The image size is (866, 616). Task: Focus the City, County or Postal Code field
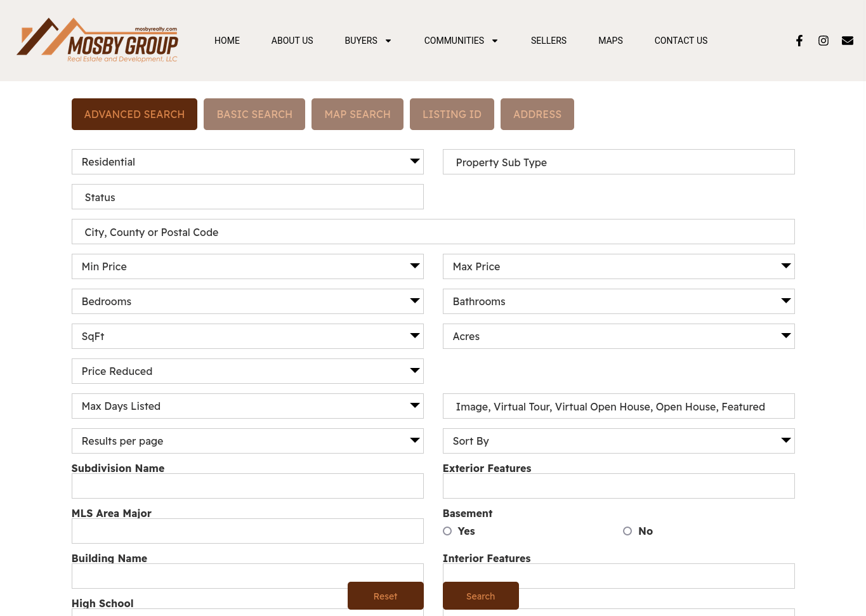coord(433,232)
